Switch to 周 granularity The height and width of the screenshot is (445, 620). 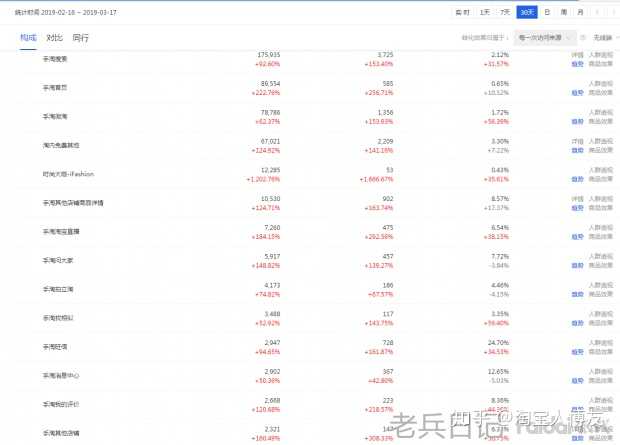564,12
